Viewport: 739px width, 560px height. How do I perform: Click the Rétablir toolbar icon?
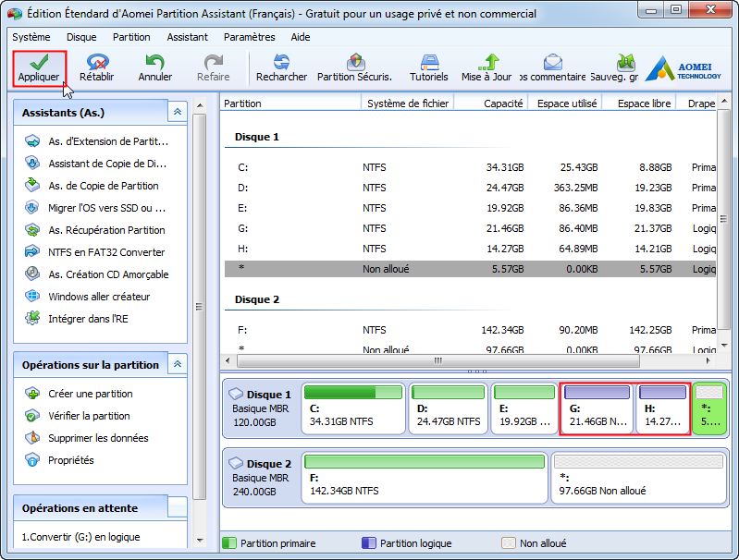pyautogui.click(x=96, y=62)
